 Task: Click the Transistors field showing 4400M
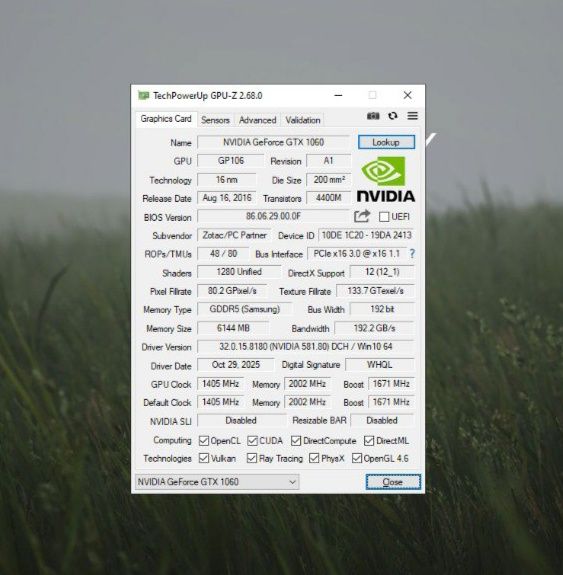click(329, 198)
